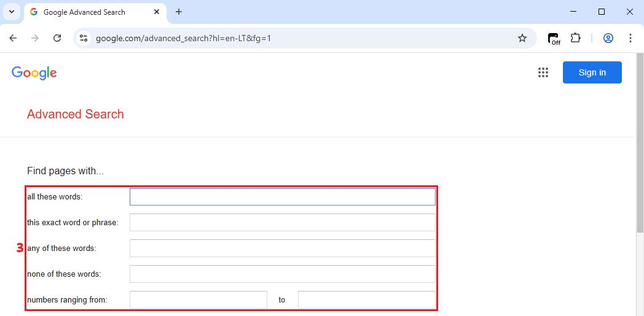
Task: Select the 'any of these words' input
Action: point(282,249)
